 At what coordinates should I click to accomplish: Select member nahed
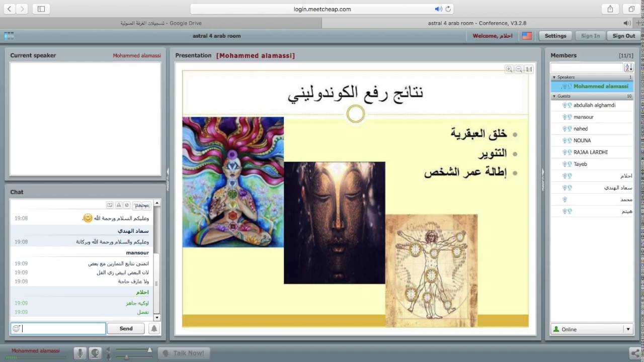(x=592, y=129)
